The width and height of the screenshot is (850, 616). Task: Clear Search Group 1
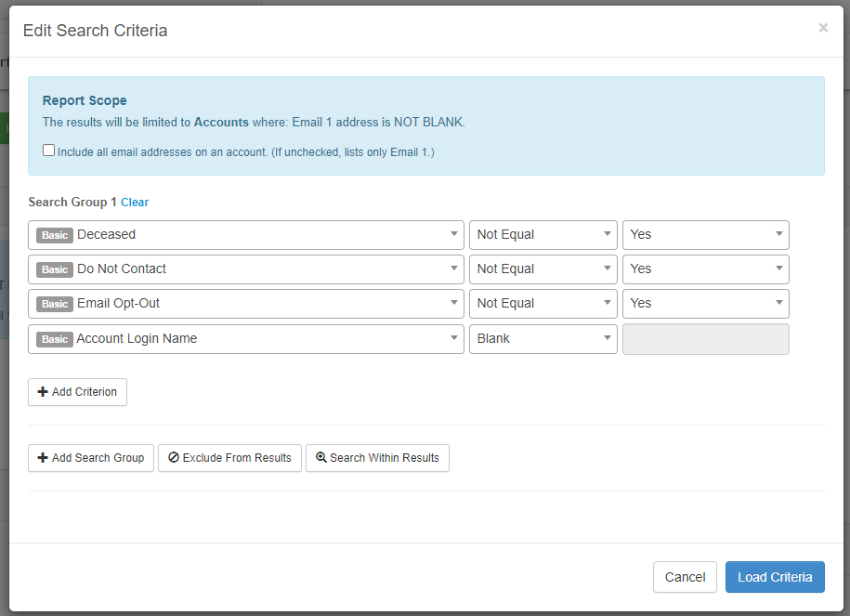pyautogui.click(x=135, y=203)
